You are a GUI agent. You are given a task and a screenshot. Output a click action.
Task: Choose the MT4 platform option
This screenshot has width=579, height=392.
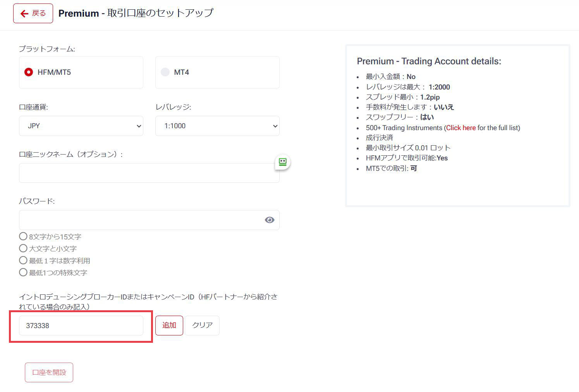165,72
